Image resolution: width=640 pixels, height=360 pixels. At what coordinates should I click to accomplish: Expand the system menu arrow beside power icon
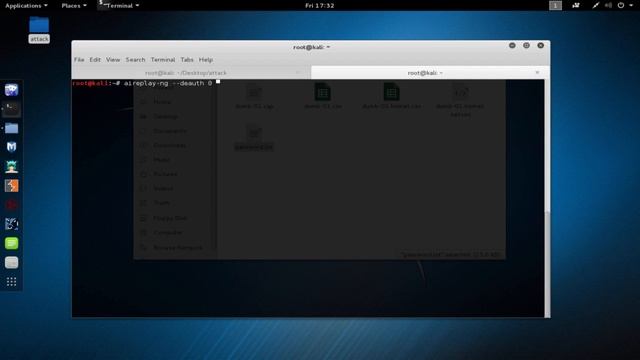point(631,5)
